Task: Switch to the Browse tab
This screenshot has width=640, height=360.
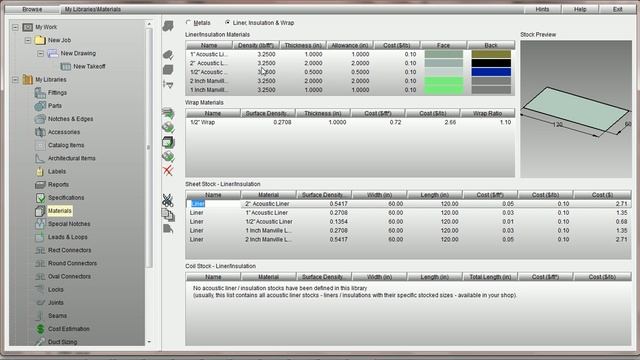Action: (32, 9)
